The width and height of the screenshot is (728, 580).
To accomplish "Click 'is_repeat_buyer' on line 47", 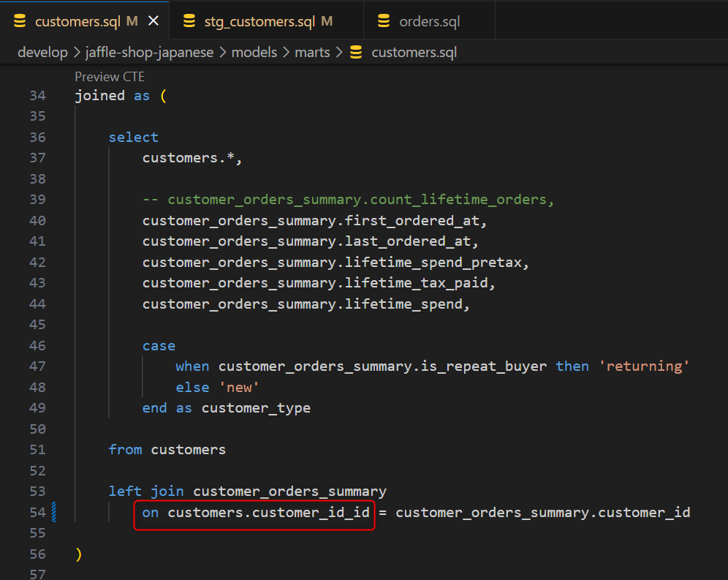I will (x=483, y=366).
